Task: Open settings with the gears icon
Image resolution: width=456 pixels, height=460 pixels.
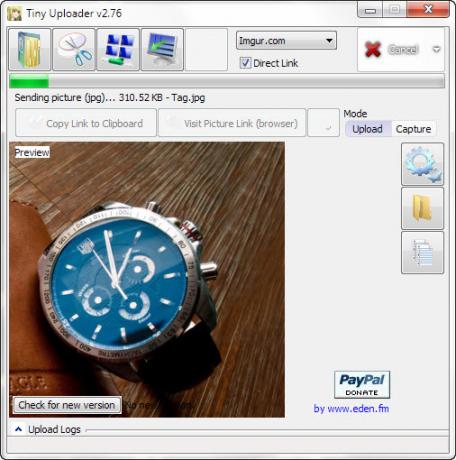Action: (x=422, y=164)
